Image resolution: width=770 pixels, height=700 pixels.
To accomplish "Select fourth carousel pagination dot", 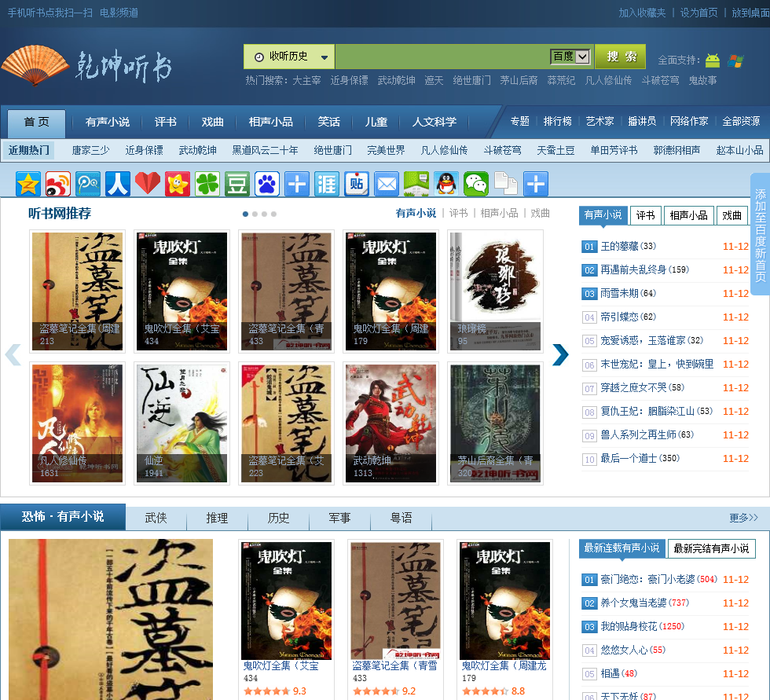I will tap(273, 214).
